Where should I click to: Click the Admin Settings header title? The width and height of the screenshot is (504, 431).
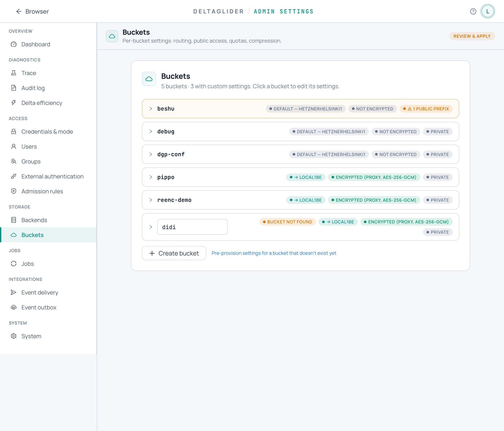pyautogui.click(x=284, y=11)
